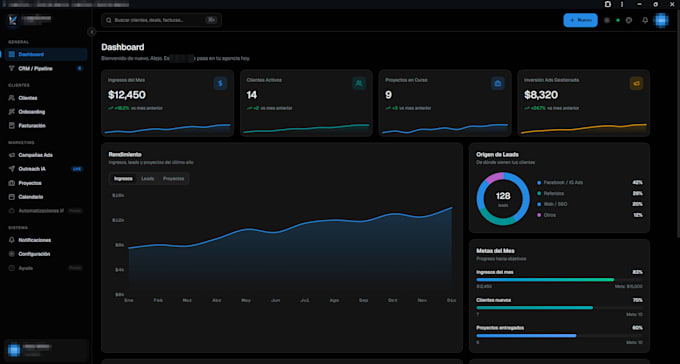Collapse the sidebar with the chevron

pos(92,32)
